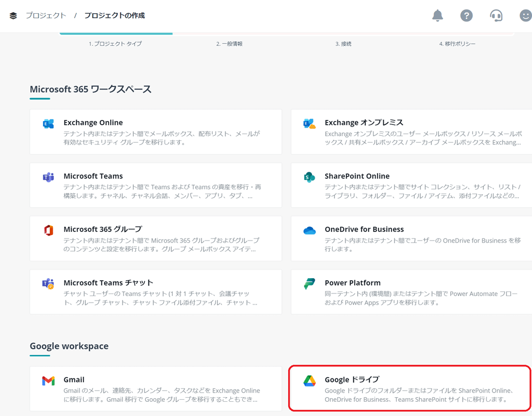Click the SharePoint Online description text
Viewport: 532px width, 416px height.
tap(423, 191)
